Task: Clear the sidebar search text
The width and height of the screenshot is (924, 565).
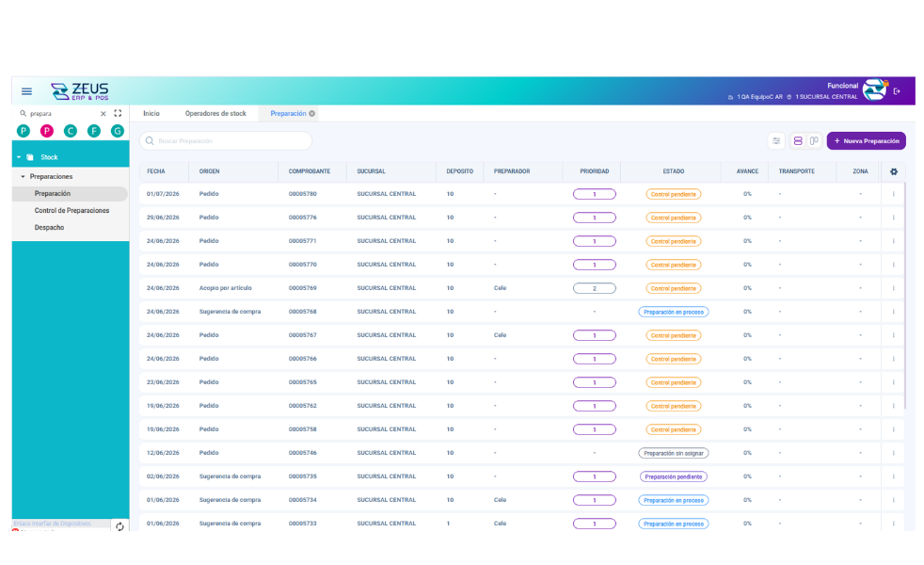Action: point(104,113)
